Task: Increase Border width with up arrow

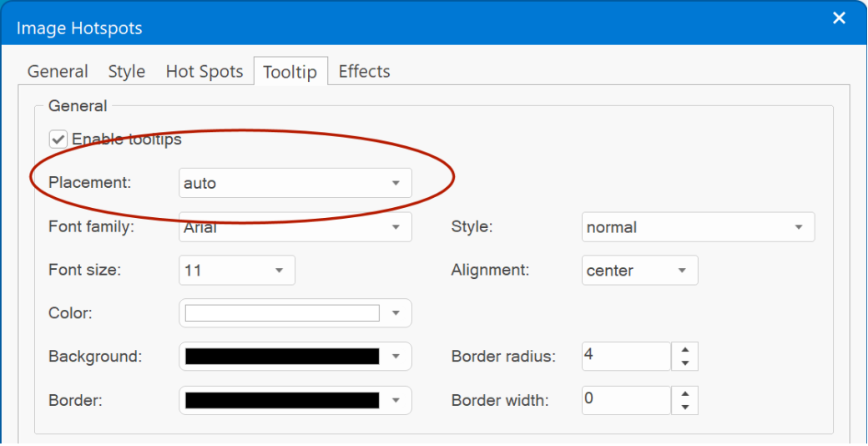Action: click(684, 393)
